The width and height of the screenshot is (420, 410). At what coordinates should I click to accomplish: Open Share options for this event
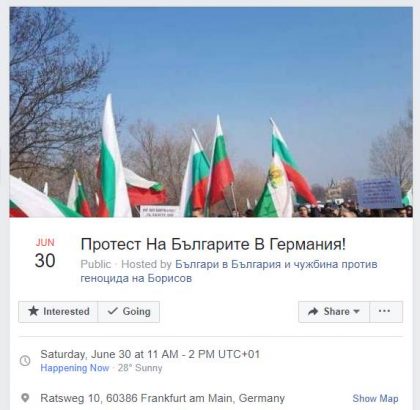tap(334, 312)
